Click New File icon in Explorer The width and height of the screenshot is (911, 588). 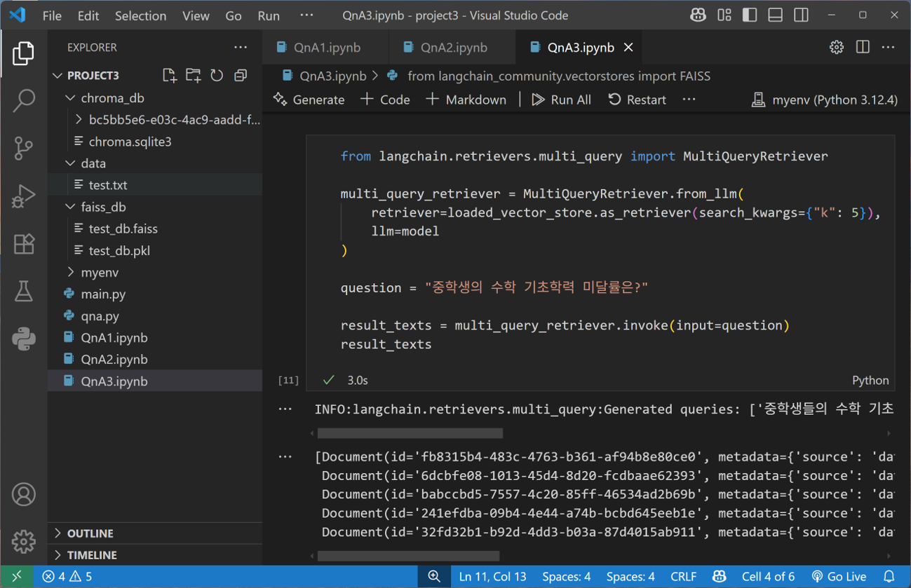[169, 75]
